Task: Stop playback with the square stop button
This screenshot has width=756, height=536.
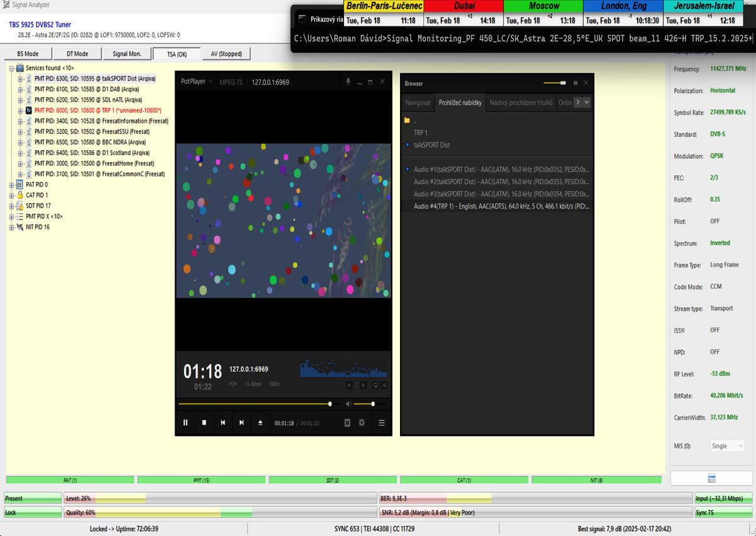Action: click(204, 422)
